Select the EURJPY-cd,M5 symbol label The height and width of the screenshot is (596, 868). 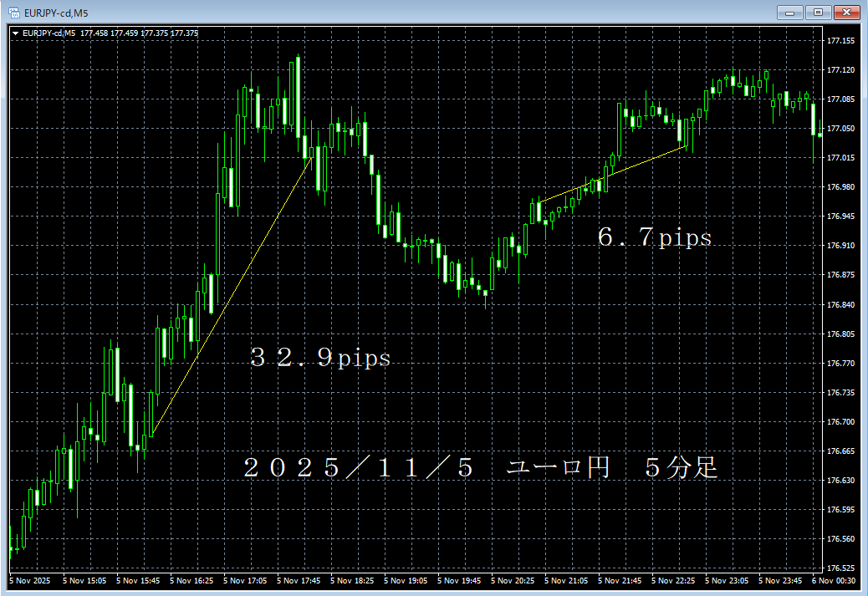click(x=50, y=33)
